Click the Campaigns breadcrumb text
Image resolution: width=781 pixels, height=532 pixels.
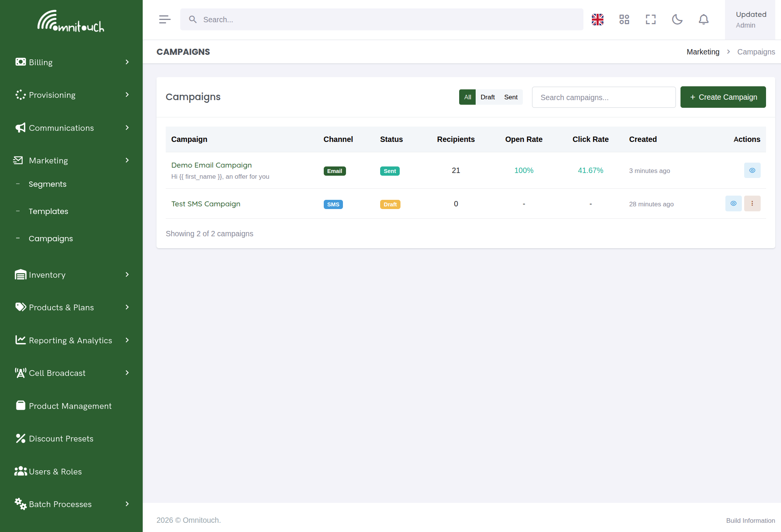[756, 52]
